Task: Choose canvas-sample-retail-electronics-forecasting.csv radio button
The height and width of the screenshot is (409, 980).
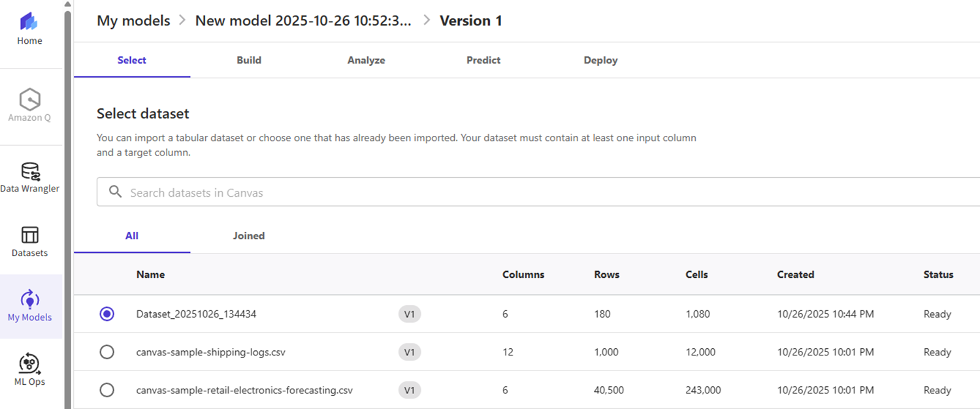Action: click(x=107, y=390)
